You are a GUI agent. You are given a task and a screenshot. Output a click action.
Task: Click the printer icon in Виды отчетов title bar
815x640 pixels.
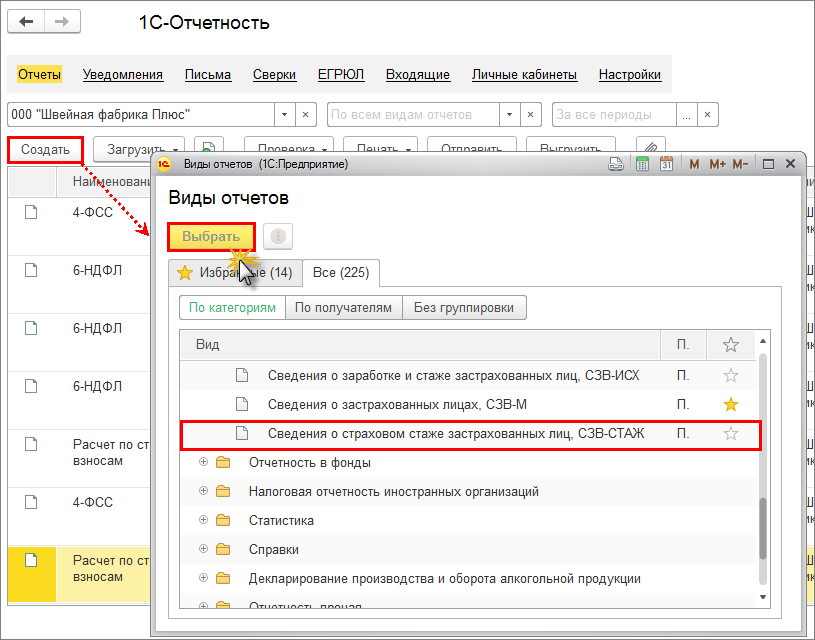[x=616, y=164]
